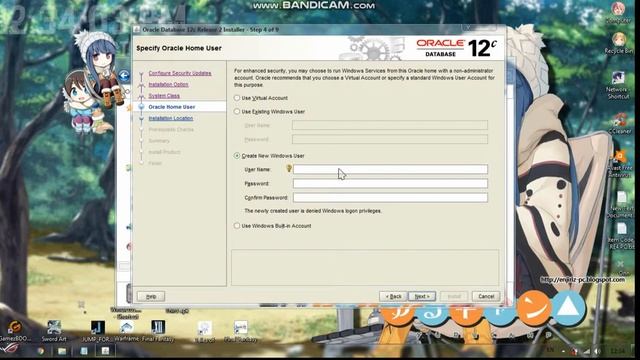The height and width of the screenshot is (360, 640).
Task: Click the Password field under Create New Windows User
Action: point(390,183)
